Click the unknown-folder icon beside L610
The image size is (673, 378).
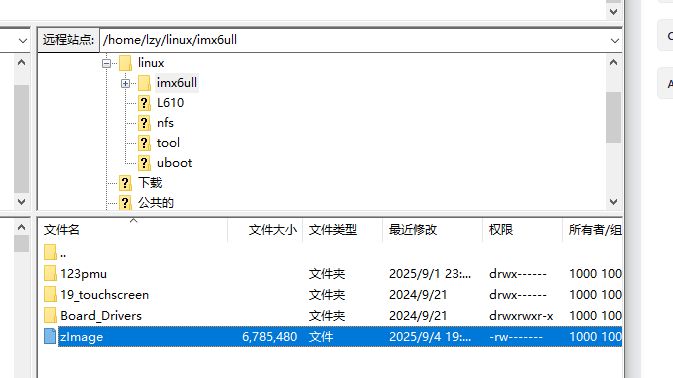coord(144,103)
